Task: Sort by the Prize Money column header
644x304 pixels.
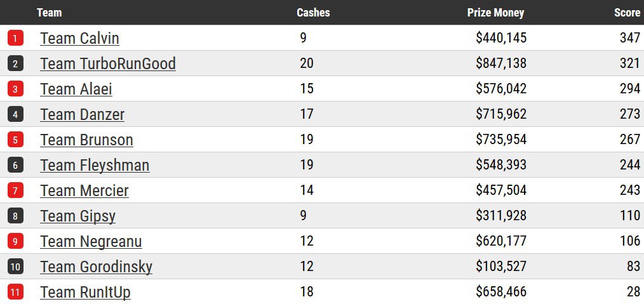Action: (x=495, y=12)
